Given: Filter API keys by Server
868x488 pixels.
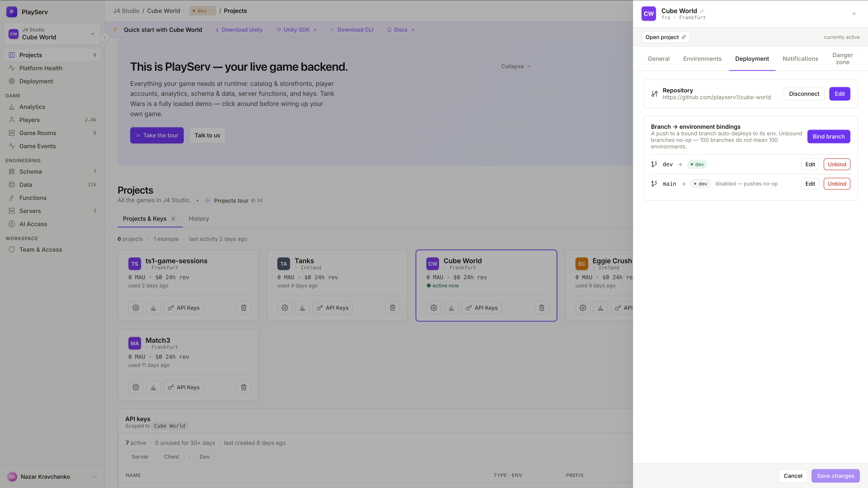Looking at the screenshot, I should (140, 457).
